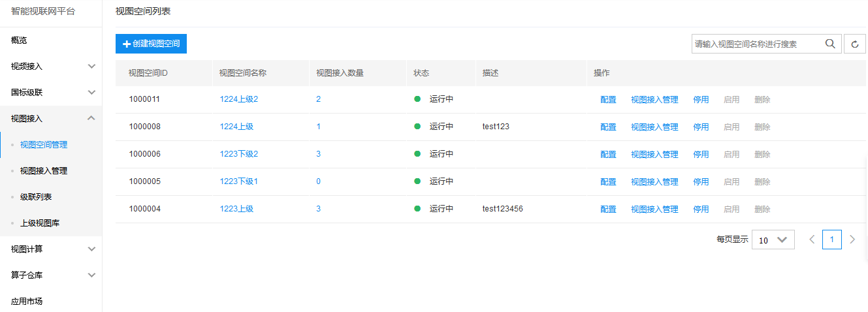
Task: Expand the 算子仓库 sidebar menu
Action: tap(51, 275)
